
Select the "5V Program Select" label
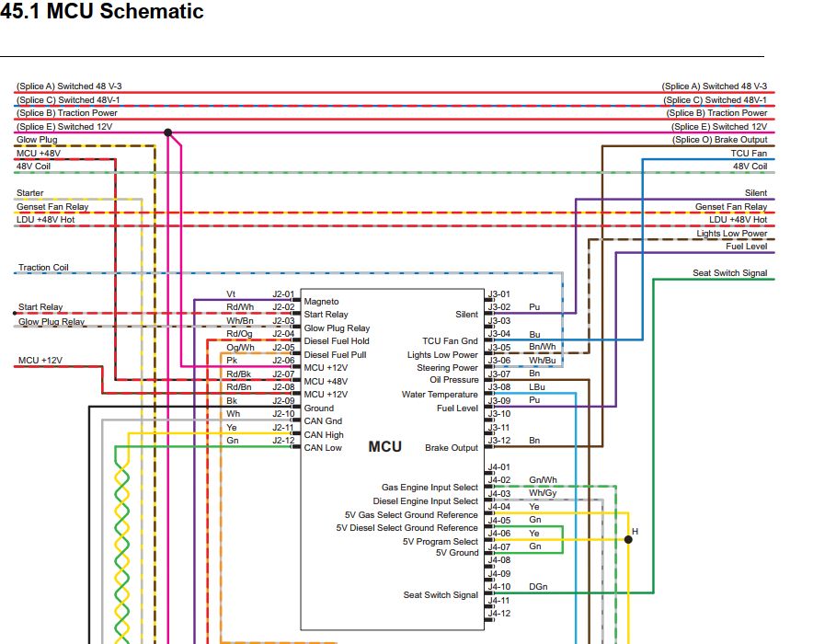click(x=441, y=542)
